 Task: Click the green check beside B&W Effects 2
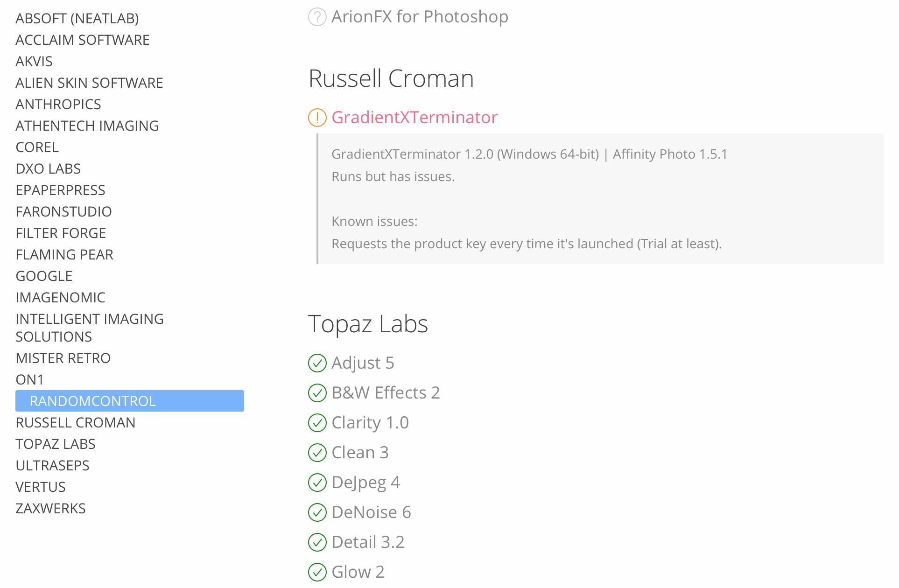317,393
